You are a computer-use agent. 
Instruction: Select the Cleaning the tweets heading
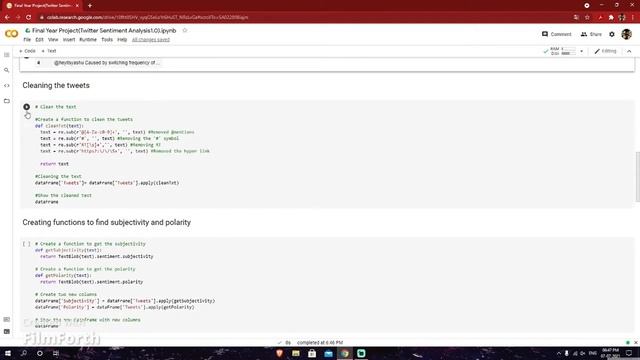56,85
